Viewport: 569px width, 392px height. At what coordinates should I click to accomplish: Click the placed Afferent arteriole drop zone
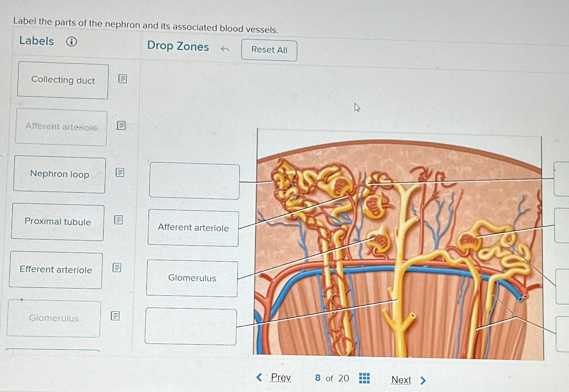(x=194, y=228)
